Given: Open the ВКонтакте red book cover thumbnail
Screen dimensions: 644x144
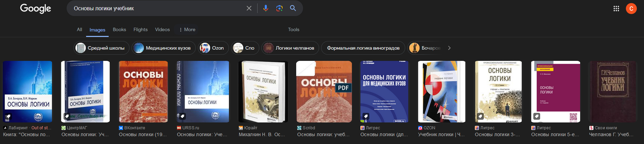Looking at the screenshot, I should (143, 92).
